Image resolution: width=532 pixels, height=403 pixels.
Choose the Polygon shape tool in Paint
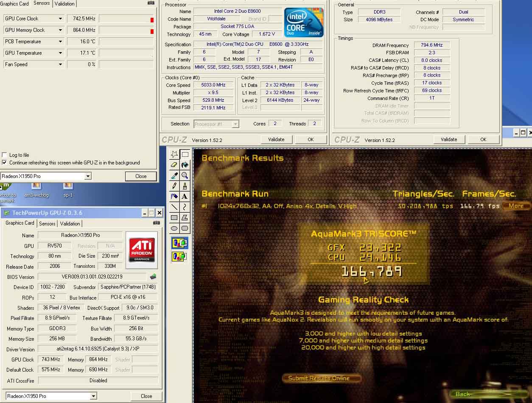[185, 217]
